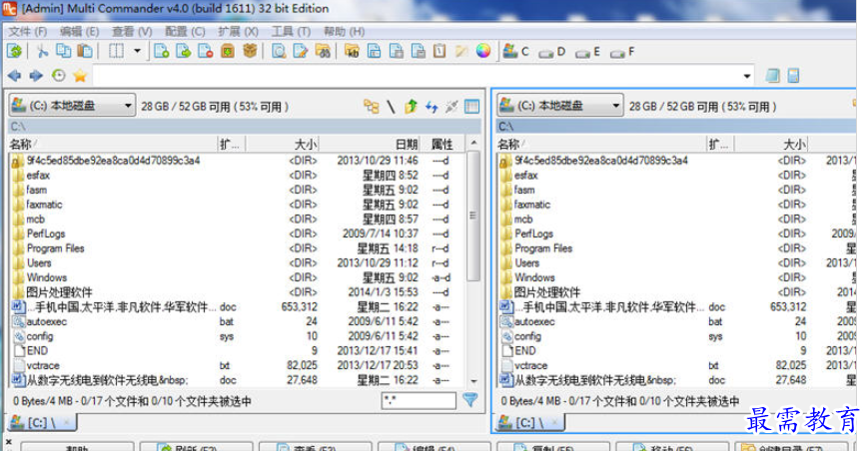The height and width of the screenshot is (451, 868).
Task: Sort left panel by 属性 column
Action: (441, 145)
